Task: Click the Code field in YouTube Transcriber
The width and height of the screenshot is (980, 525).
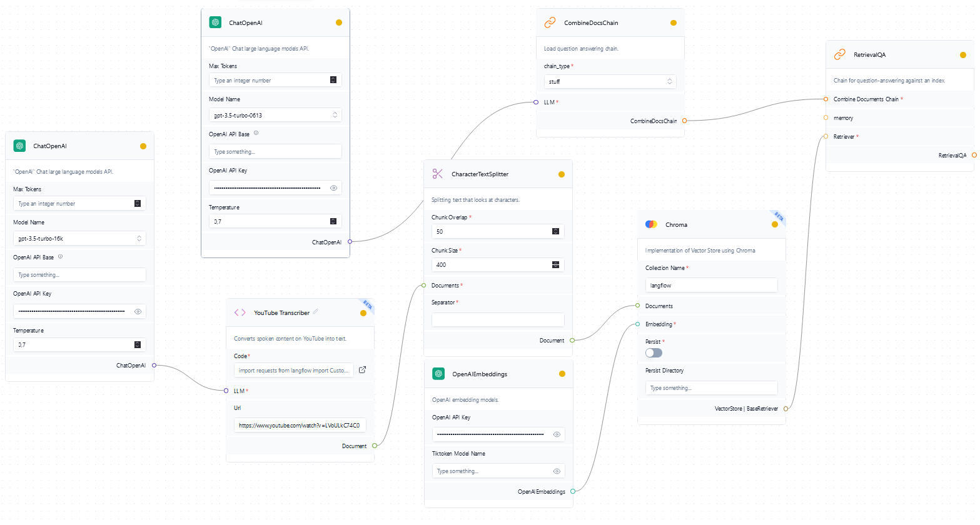Action: click(x=294, y=371)
